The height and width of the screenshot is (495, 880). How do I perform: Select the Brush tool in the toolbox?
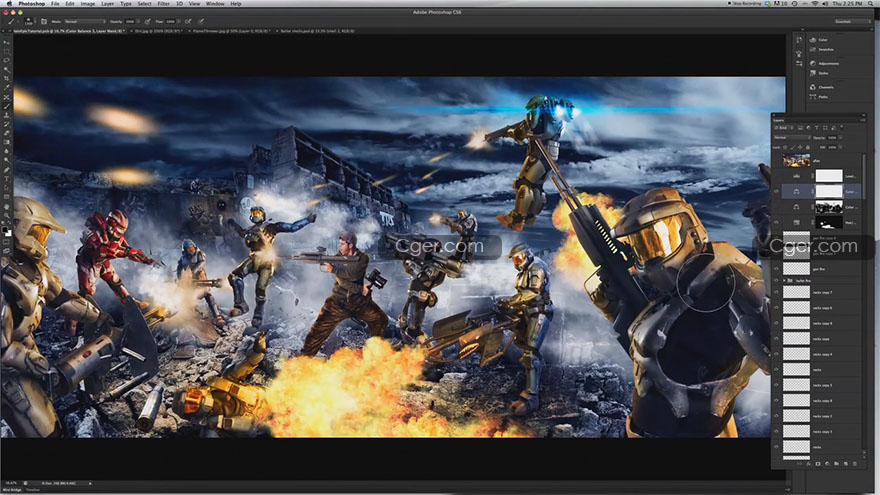pos(6,106)
